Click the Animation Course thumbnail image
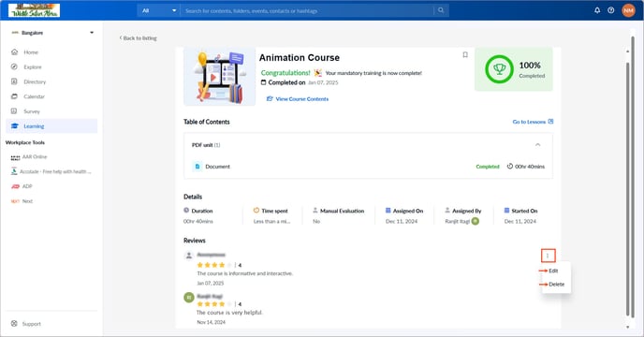Screen dimensions: 644x337 219,77
